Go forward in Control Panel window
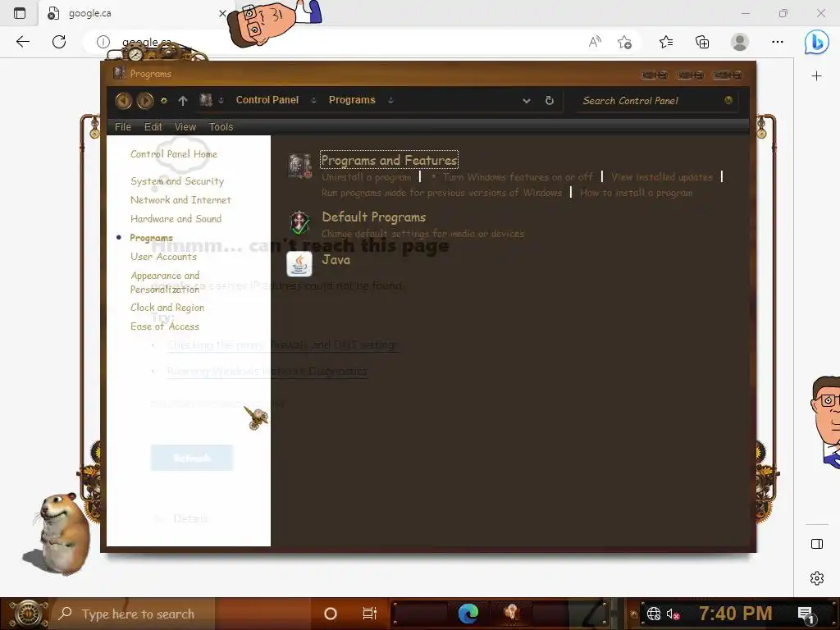840x630 pixels. [x=144, y=100]
